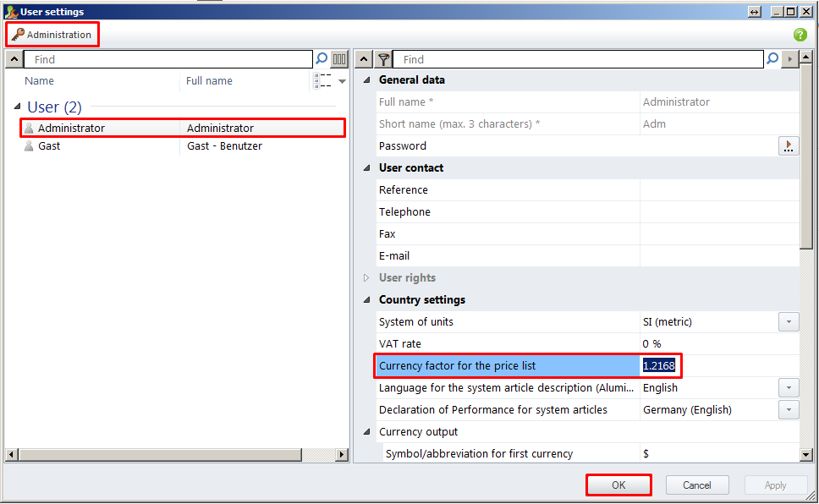The image size is (819, 504).
Task: Click the horizontal scrollbar in user list
Action: click(x=161, y=455)
